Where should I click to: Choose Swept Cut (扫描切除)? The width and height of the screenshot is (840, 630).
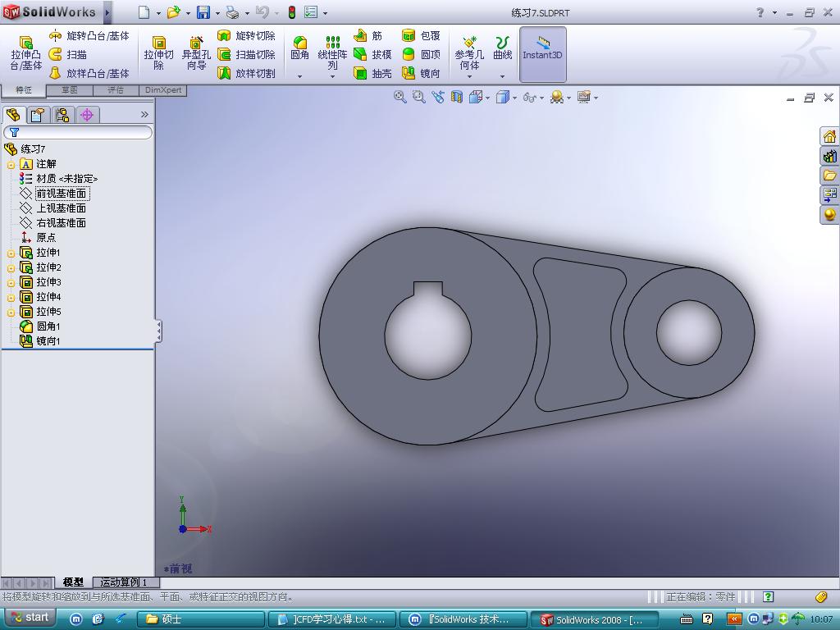pyautogui.click(x=246, y=55)
